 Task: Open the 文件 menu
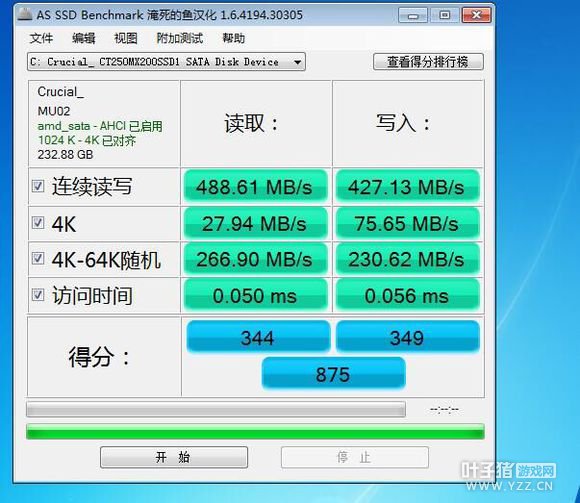41,38
